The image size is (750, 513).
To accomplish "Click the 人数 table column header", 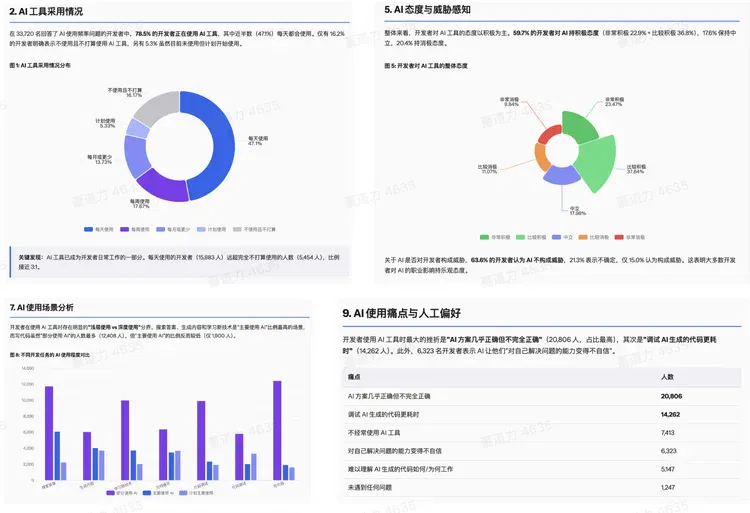I will 667,377.
